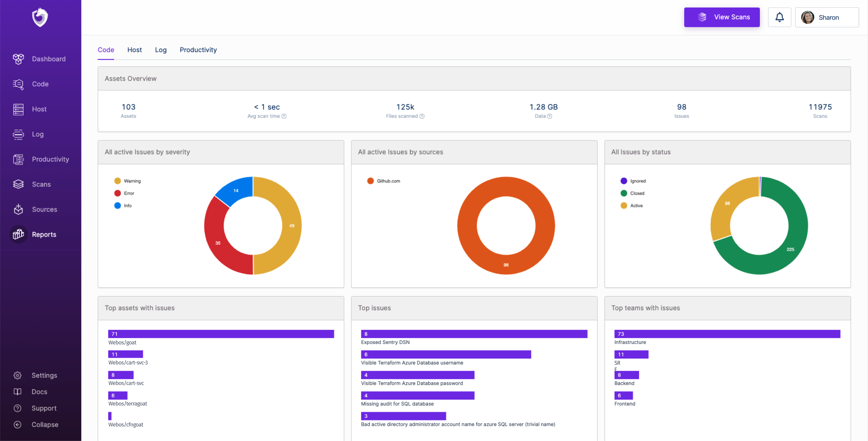Click the help icon beside Files scanned
Image resolution: width=868 pixels, height=441 pixels.
(x=422, y=116)
